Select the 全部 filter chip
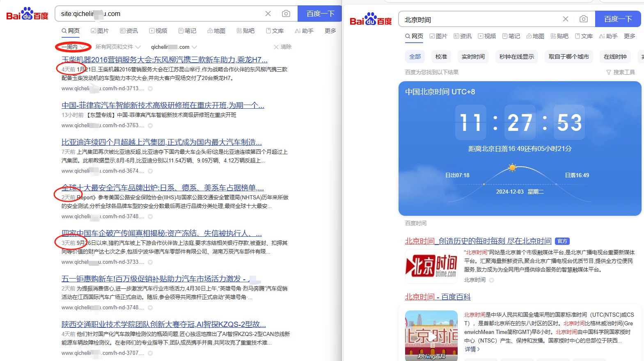The height and width of the screenshot is (361, 644). (415, 57)
